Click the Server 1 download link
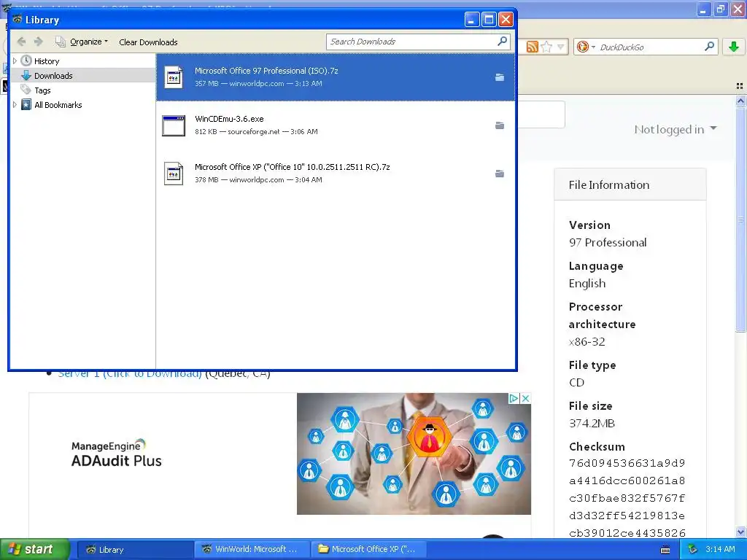This screenshot has width=747, height=560. (x=130, y=374)
